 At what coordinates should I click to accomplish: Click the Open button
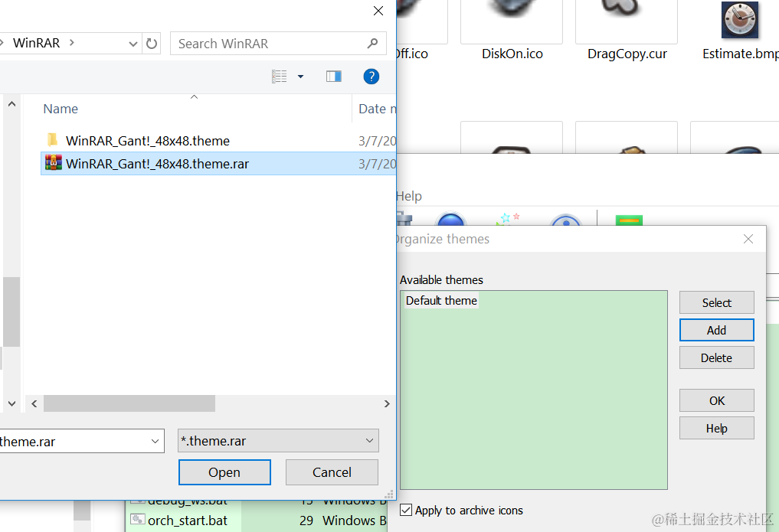tap(224, 472)
